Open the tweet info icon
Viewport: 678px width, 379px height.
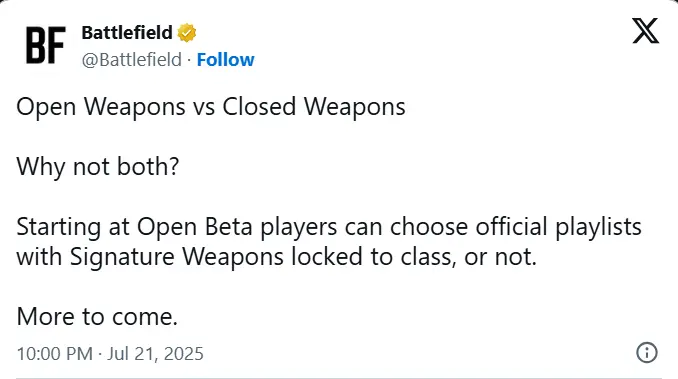(647, 353)
